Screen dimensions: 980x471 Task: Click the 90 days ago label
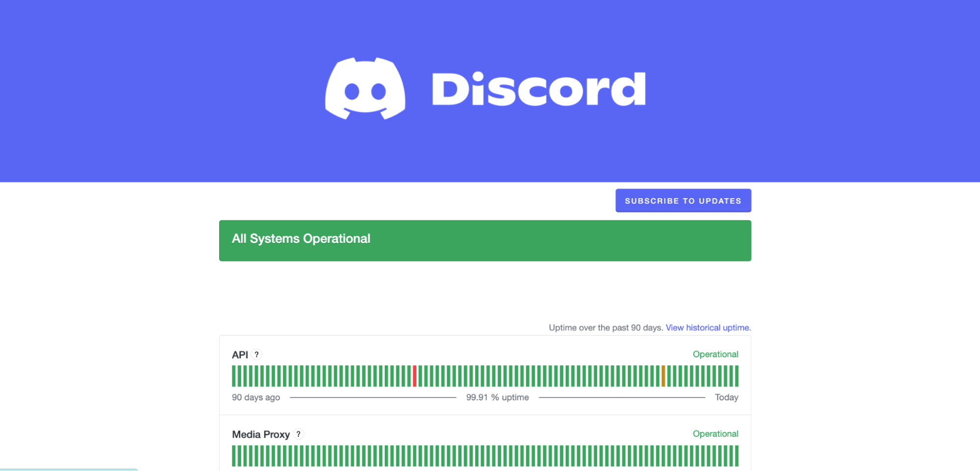(255, 397)
